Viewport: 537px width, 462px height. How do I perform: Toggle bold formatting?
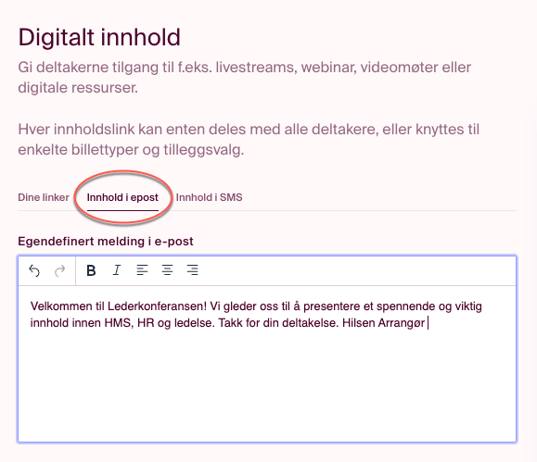point(91,271)
